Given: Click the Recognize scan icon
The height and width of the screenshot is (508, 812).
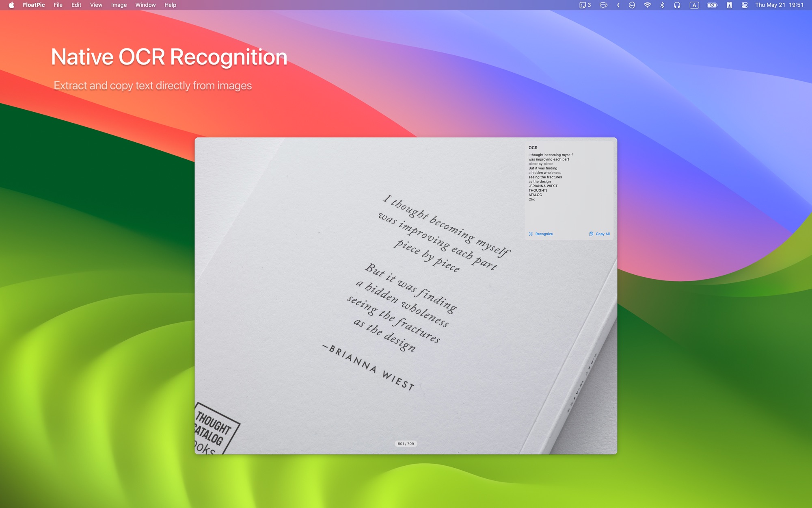Looking at the screenshot, I should pyautogui.click(x=531, y=234).
